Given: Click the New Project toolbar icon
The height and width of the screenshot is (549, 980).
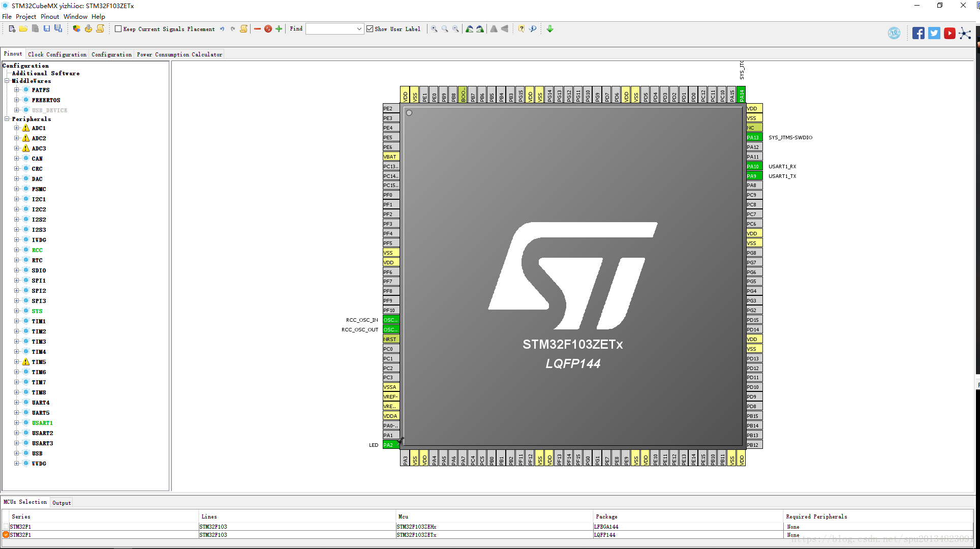Looking at the screenshot, I should [x=12, y=29].
